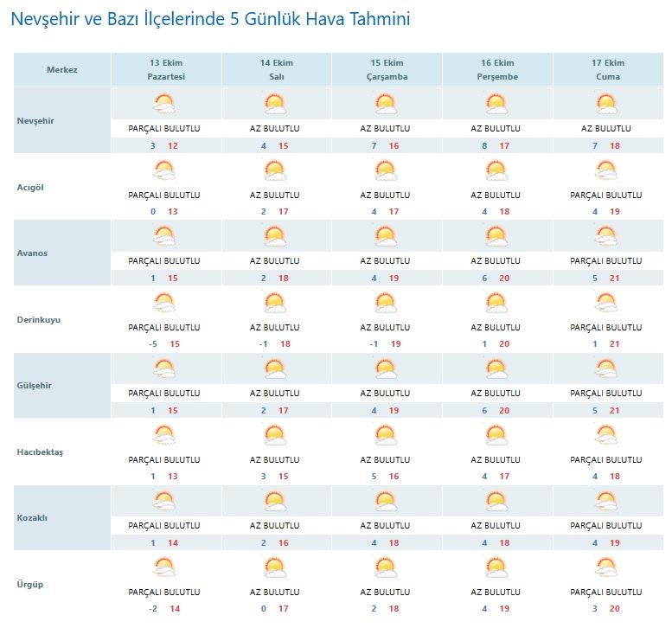Click Ürgüp weather icon for 17 Ekim
The image size is (672, 628).
(x=608, y=568)
